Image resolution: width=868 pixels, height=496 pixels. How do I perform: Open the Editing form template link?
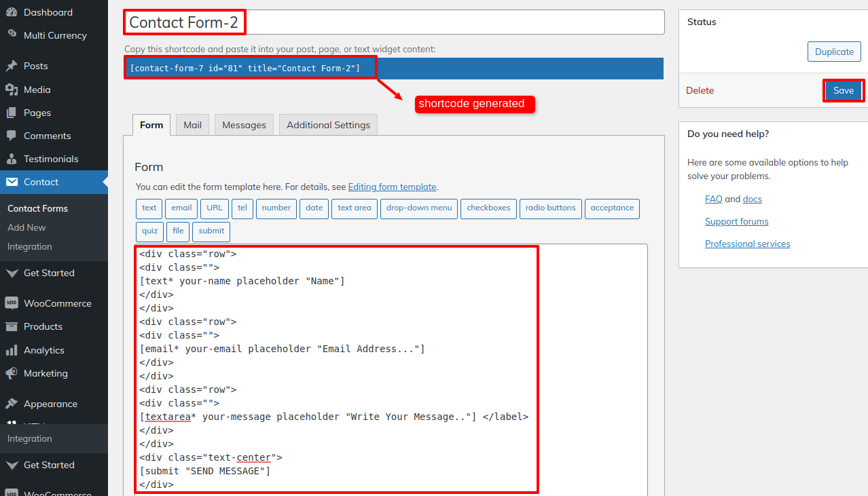pyautogui.click(x=392, y=187)
